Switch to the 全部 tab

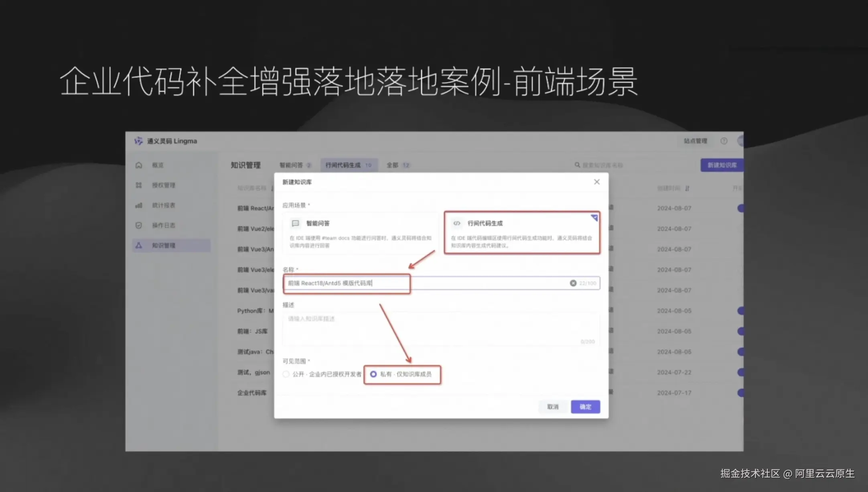point(398,165)
